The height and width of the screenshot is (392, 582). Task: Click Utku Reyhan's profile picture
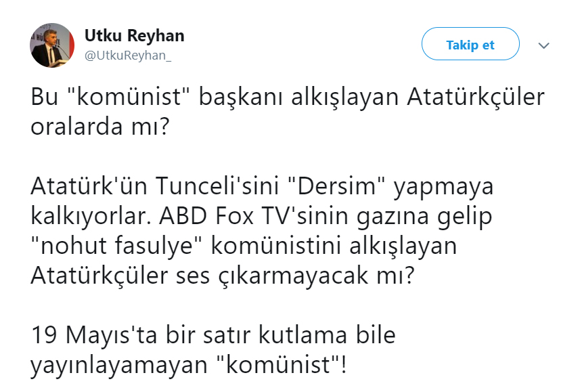click(51, 45)
